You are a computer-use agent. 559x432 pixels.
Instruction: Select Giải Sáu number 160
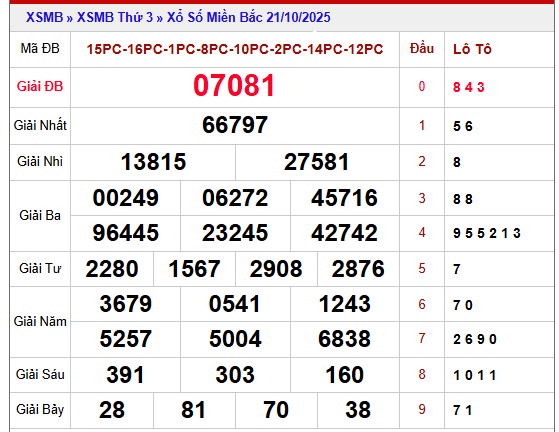pyautogui.click(x=344, y=375)
